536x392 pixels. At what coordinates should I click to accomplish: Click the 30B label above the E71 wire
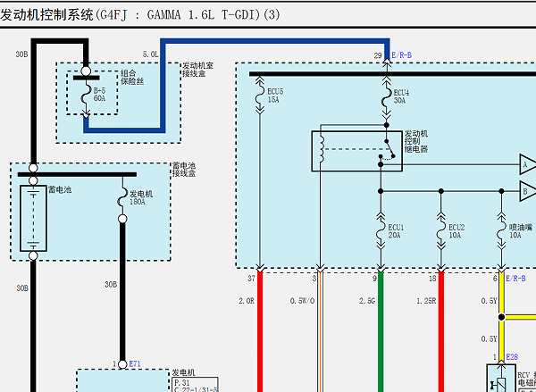pyautogui.click(x=111, y=284)
